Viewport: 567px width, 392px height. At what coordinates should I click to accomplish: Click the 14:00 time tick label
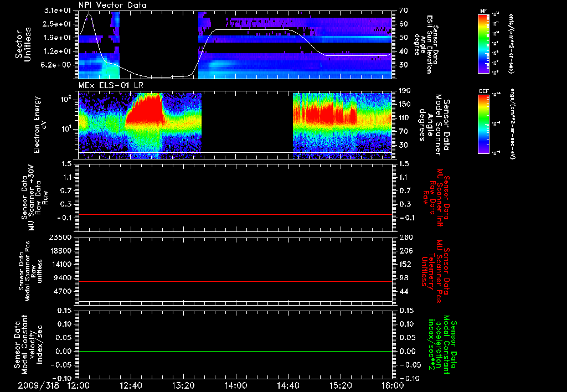[x=236, y=385]
